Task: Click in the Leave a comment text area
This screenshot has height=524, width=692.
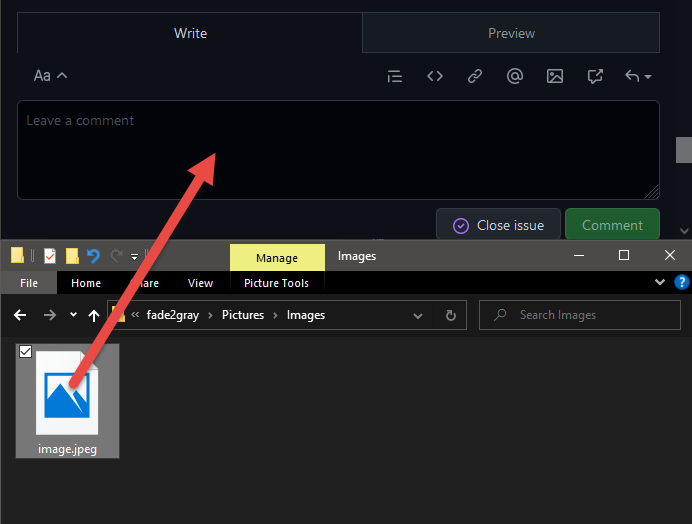Action: (x=338, y=150)
